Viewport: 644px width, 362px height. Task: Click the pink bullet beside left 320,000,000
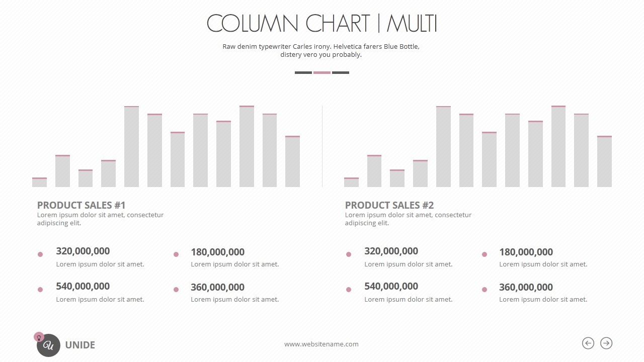point(40,254)
